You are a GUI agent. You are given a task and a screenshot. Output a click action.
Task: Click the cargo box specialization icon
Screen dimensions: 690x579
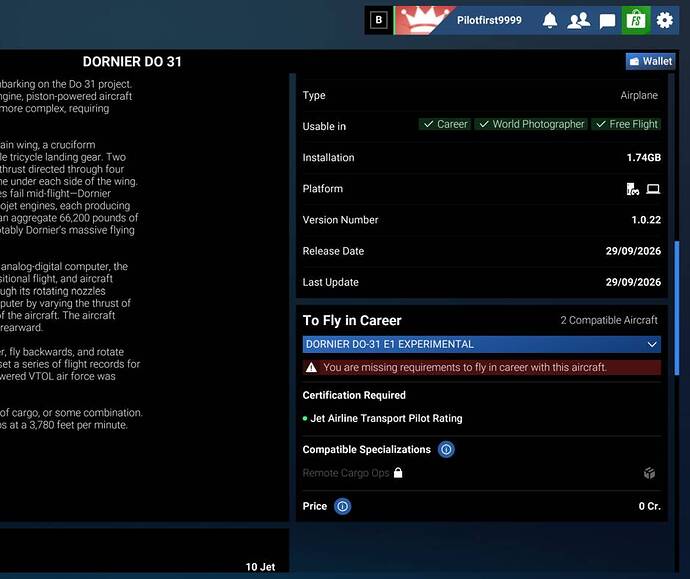[650, 473]
